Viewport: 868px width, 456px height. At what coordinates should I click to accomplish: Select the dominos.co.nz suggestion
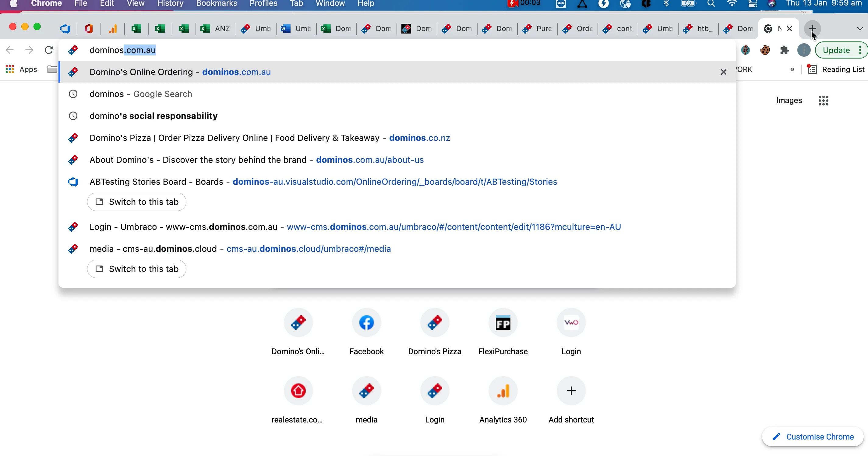(x=397, y=137)
